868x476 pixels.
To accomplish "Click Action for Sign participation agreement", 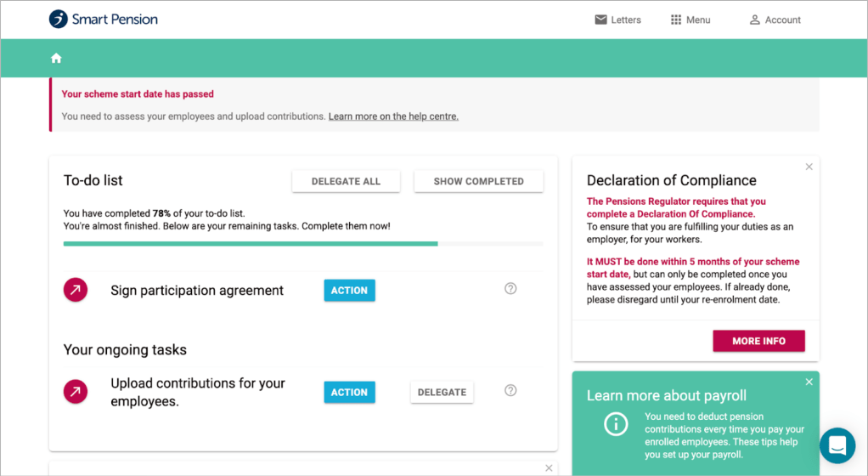I will pyautogui.click(x=349, y=291).
